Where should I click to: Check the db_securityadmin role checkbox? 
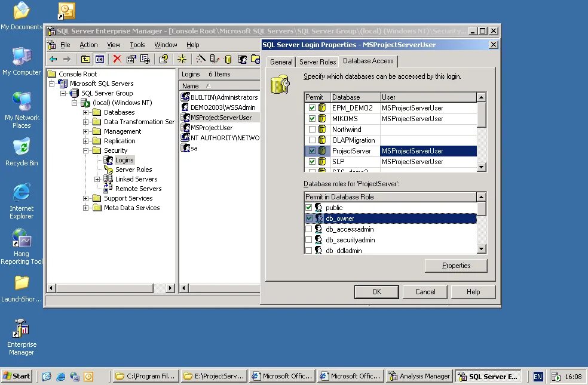308,240
